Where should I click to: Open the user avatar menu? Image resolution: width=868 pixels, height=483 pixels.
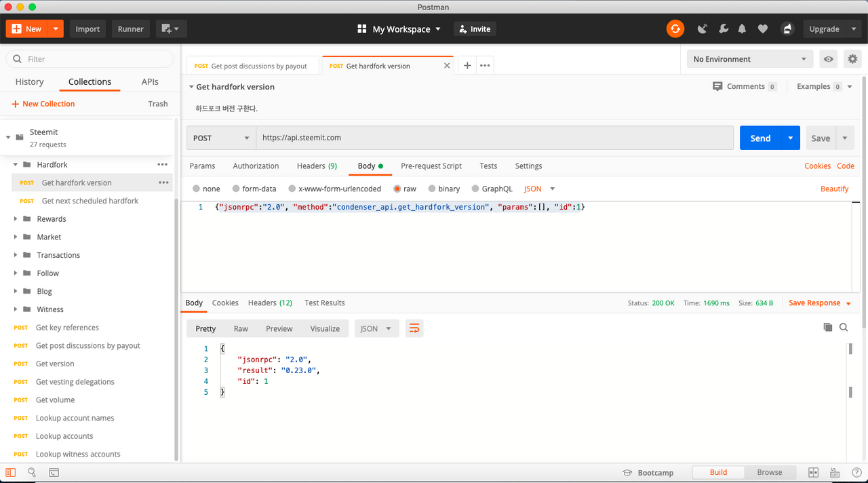[787, 29]
